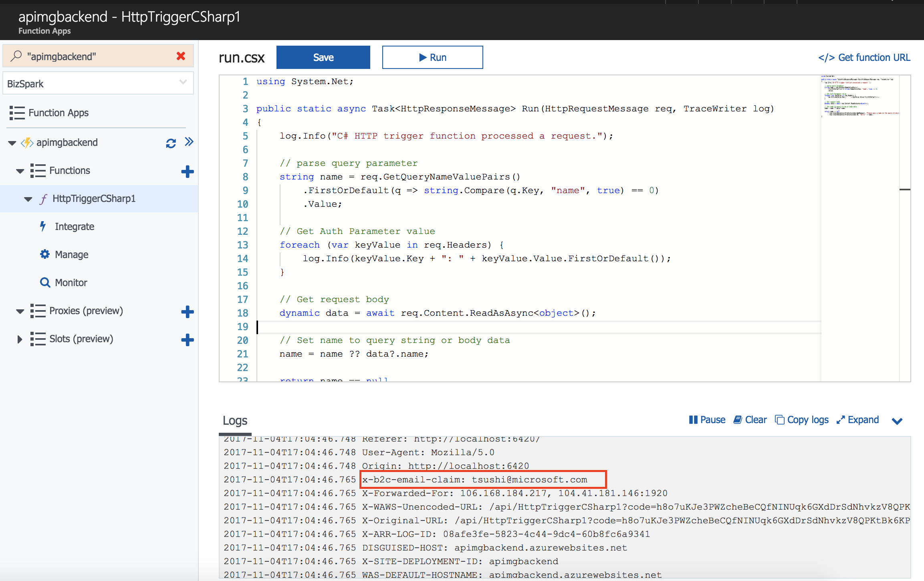This screenshot has height=581, width=924.
Task: Click the 'foreach' line 13 in editor
Action: [391, 245]
